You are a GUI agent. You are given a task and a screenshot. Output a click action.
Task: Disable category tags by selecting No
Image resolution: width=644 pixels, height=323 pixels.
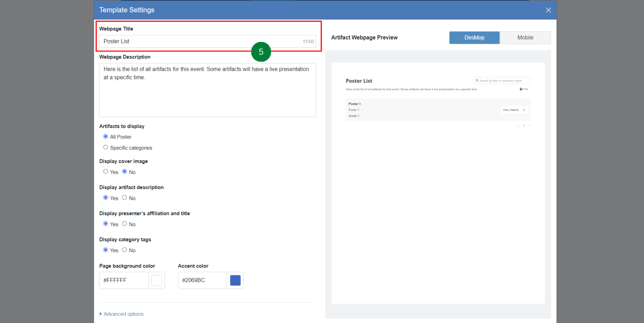[124, 250]
